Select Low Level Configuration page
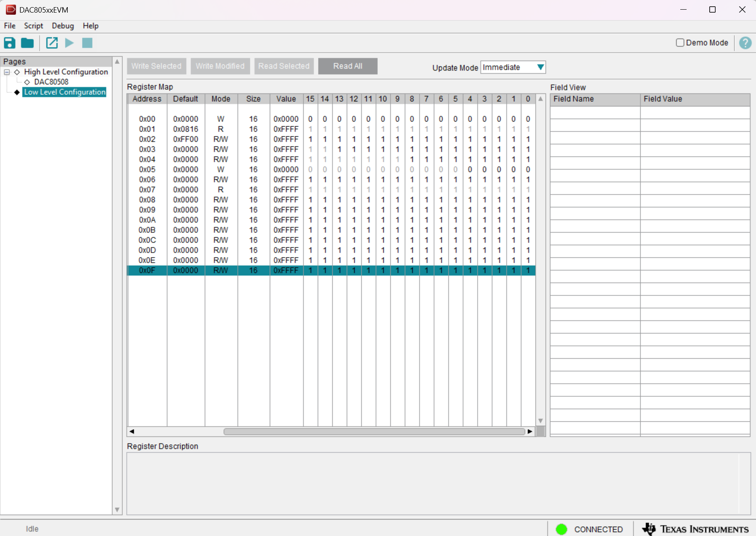The width and height of the screenshot is (756, 536). click(x=65, y=92)
